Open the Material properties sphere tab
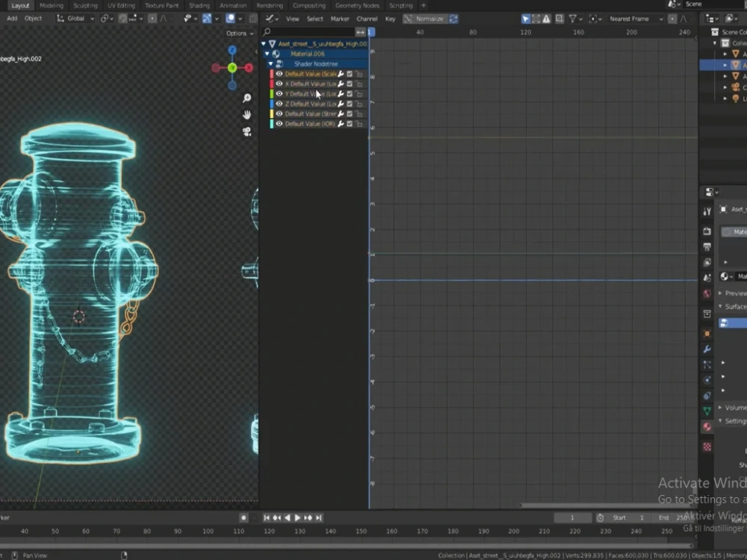This screenshot has height=560, width=747. click(707, 426)
